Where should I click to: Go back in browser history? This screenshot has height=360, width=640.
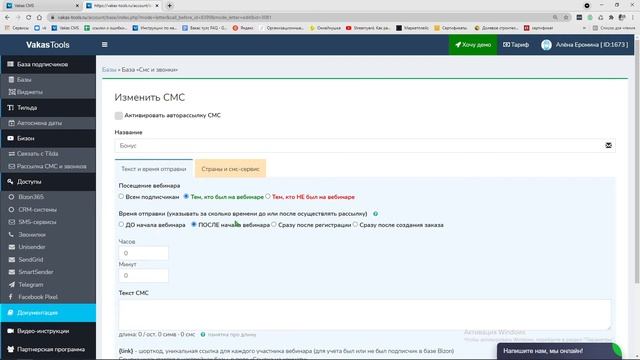[7, 17]
